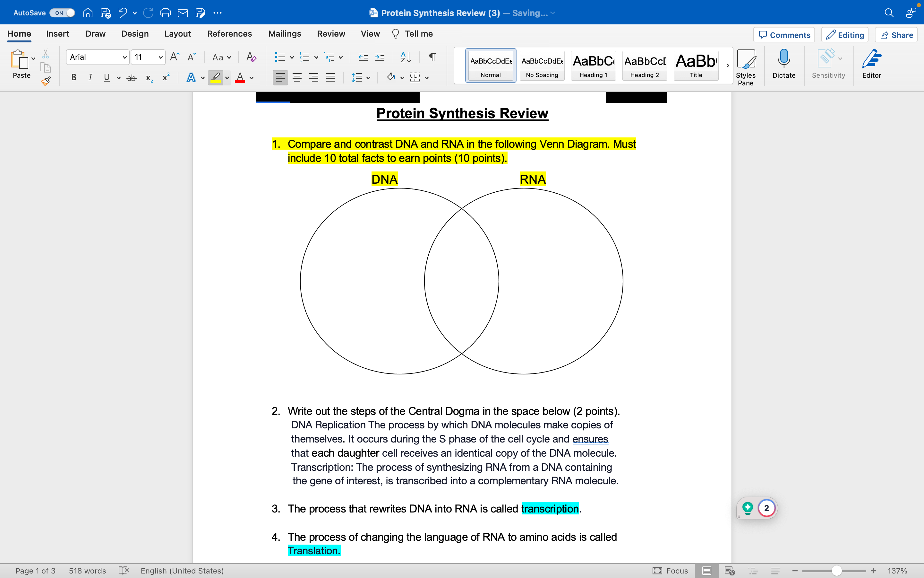Open the Styles Pane

click(746, 67)
